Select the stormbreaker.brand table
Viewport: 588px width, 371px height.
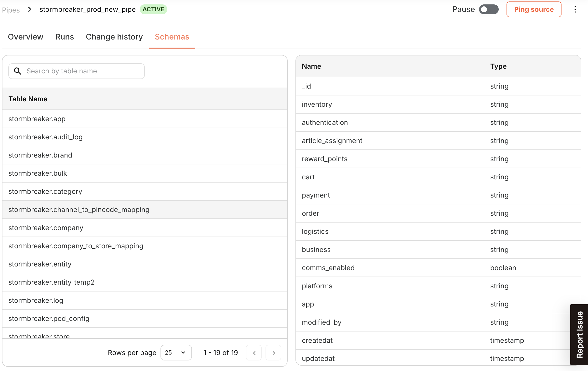[145, 155]
